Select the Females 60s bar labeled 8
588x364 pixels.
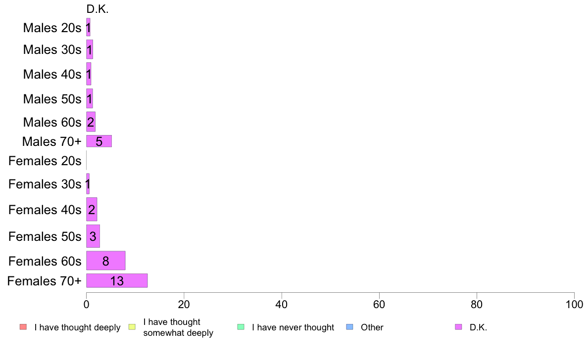tap(106, 261)
